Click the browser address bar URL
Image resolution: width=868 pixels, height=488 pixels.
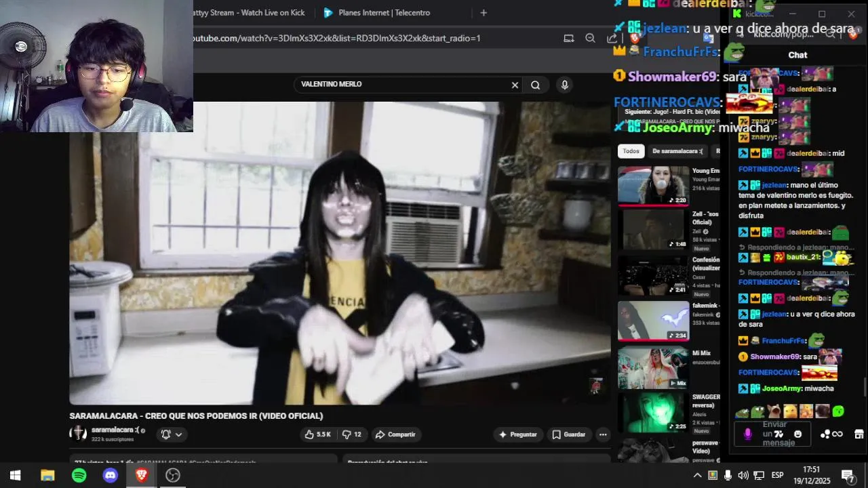[x=337, y=38]
